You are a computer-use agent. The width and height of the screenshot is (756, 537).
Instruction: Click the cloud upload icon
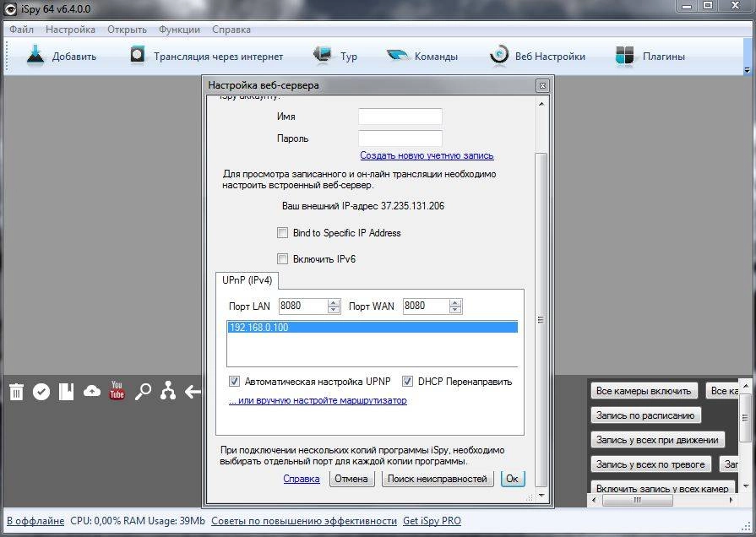click(92, 392)
